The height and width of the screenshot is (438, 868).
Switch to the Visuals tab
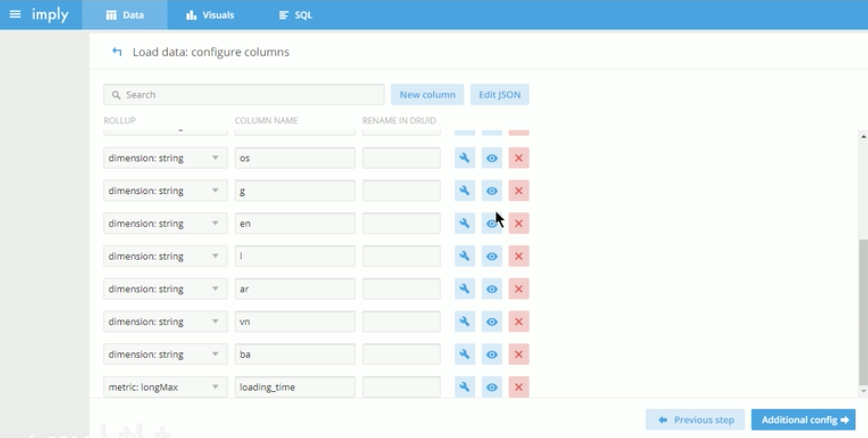[x=210, y=15]
